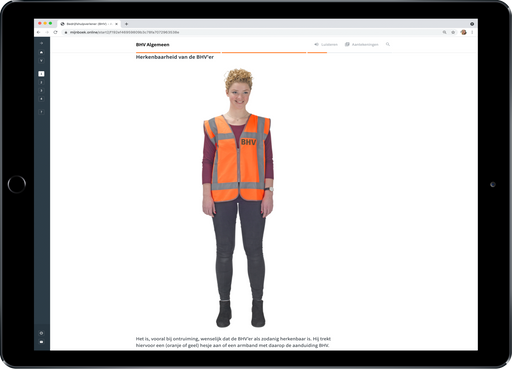Select the highlighted chapter 1 box in sidebar
Image resolution: width=512 pixels, height=369 pixels.
pyautogui.click(x=41, y=74)
